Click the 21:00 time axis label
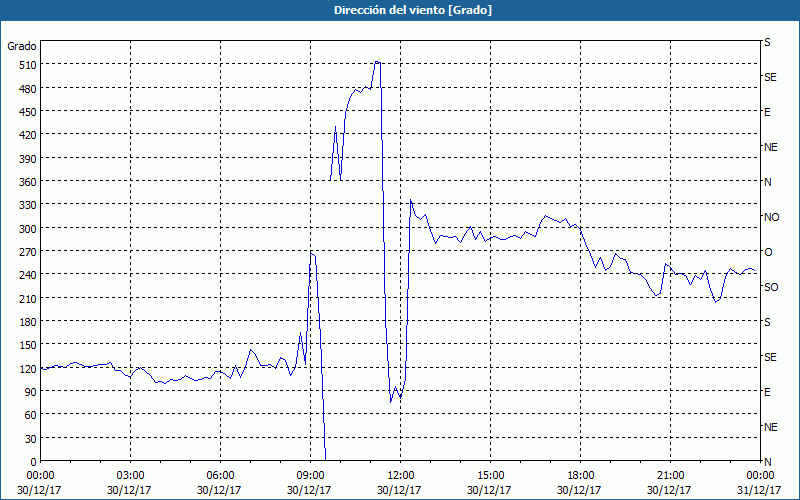Image resolution: width=800 pixels, height=500 pixels. pyautogui.click(x=670, y=476)
